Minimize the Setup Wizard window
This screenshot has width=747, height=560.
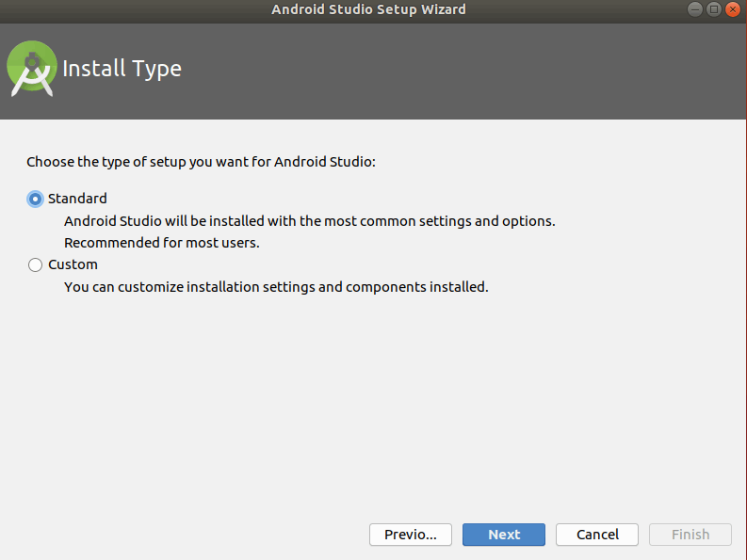coord(695,9)
